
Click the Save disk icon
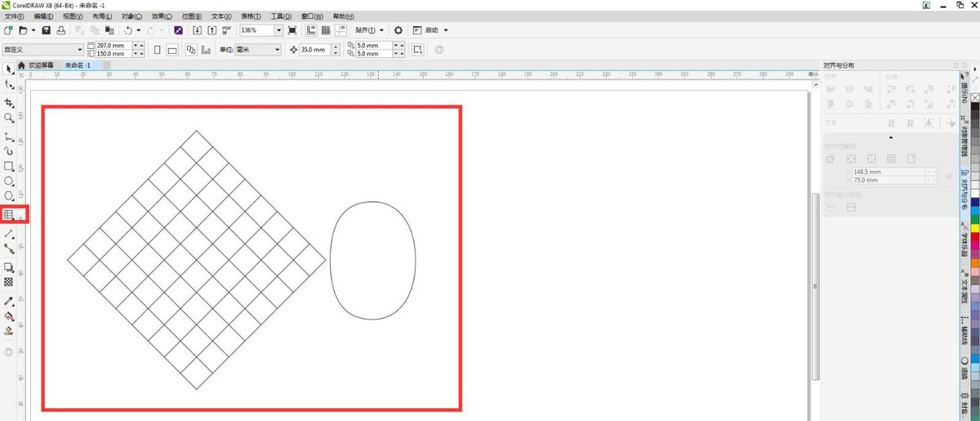point(47,30)
